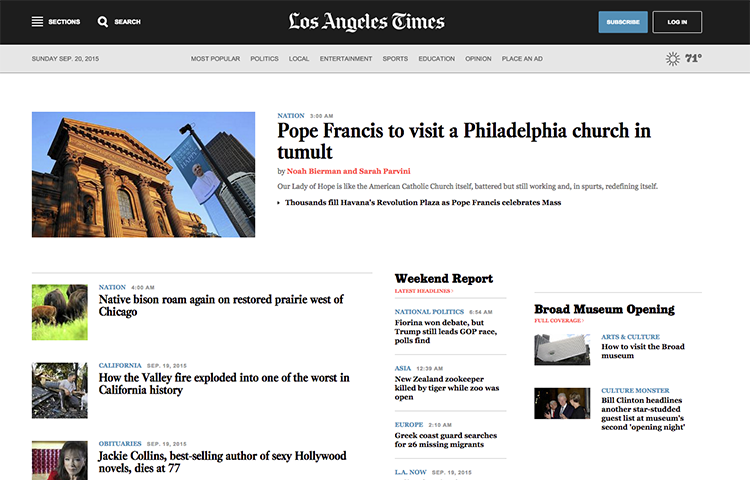This screenshot has height=480, width=750.
Task: Click the Jackie Collins photo thumbnail
Action: (x=60, y=460)
